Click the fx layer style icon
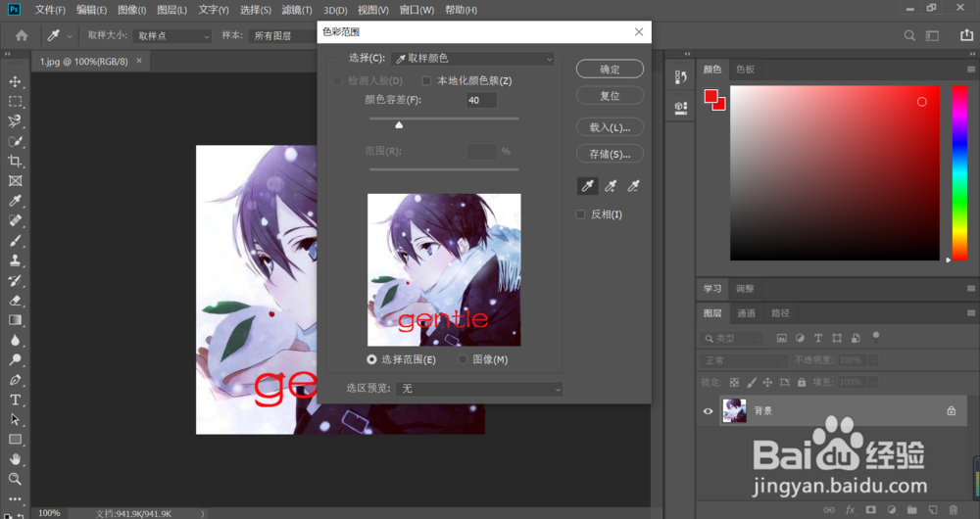Screen dimensions: 980x519 [850, 509]
